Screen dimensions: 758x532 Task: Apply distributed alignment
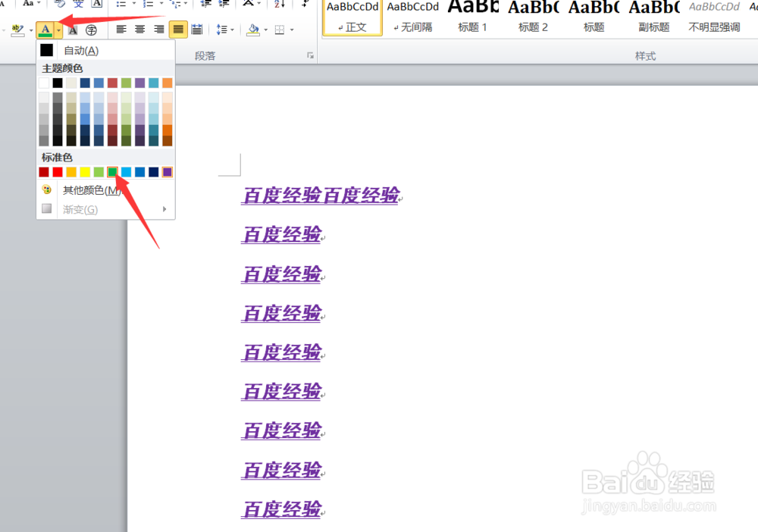coord(197,30)
